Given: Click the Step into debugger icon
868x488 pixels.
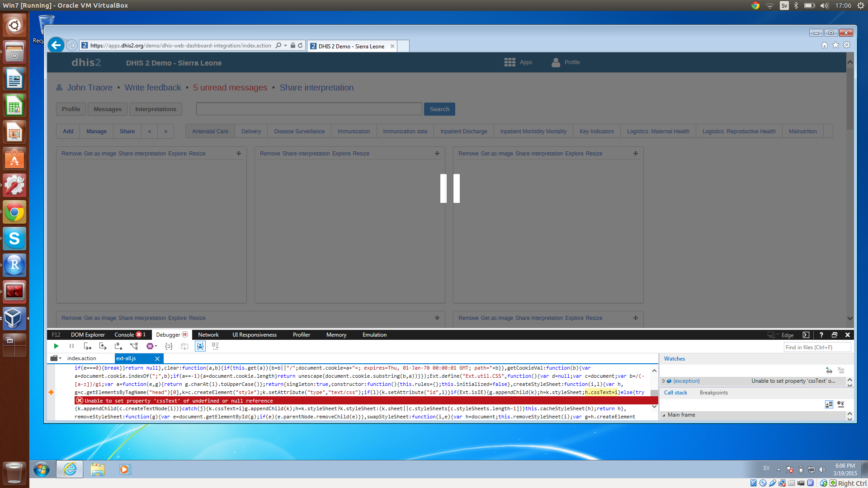Looking at the screenshot, I should point(87,346).
